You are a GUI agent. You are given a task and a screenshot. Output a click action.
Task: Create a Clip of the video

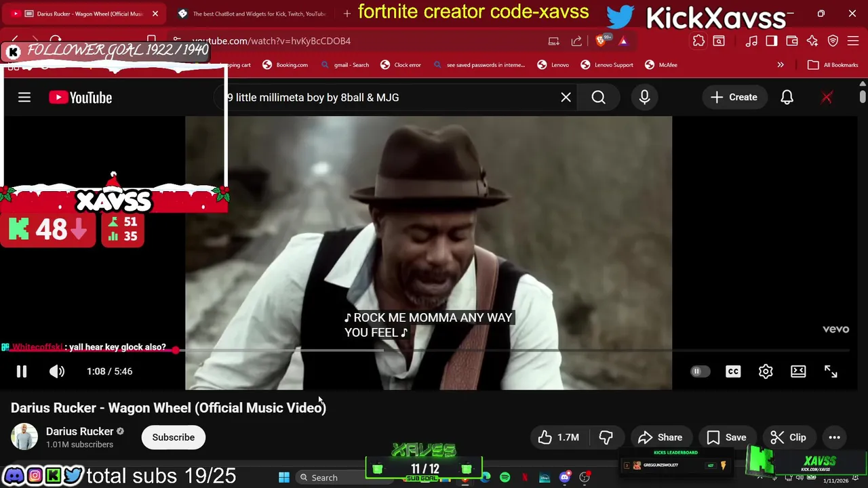click(x=788, y=437)
